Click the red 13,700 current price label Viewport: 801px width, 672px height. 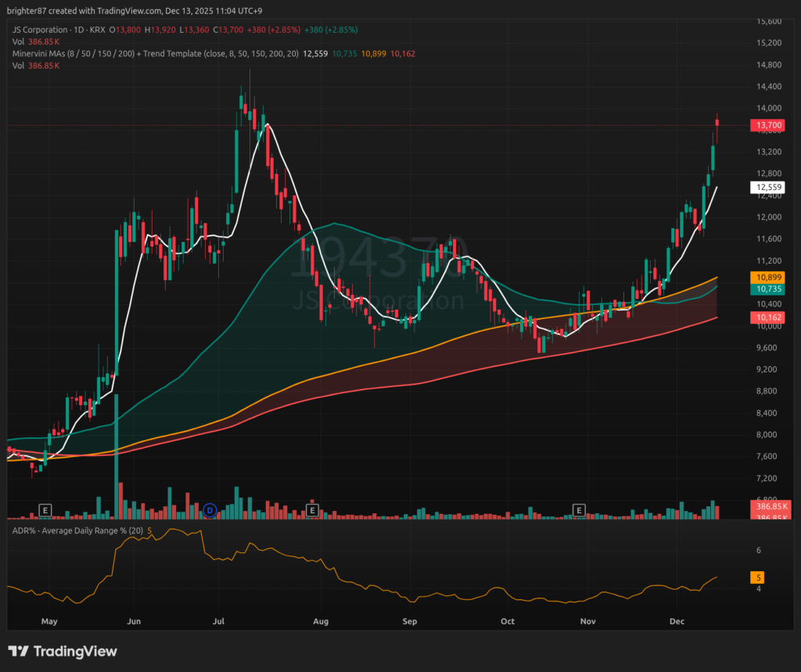766,125
